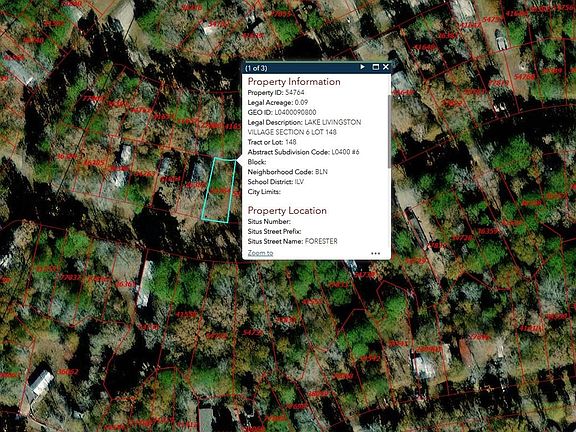Image resolution: width=576 pixels, height=432 pixels.
Task: Click the Property Information heading
Action: pos(294,82)
